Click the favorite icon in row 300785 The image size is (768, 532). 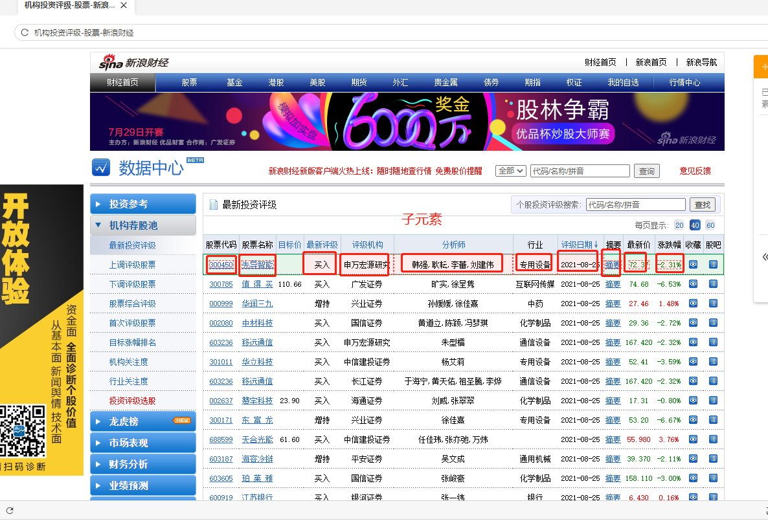point(693,284)
